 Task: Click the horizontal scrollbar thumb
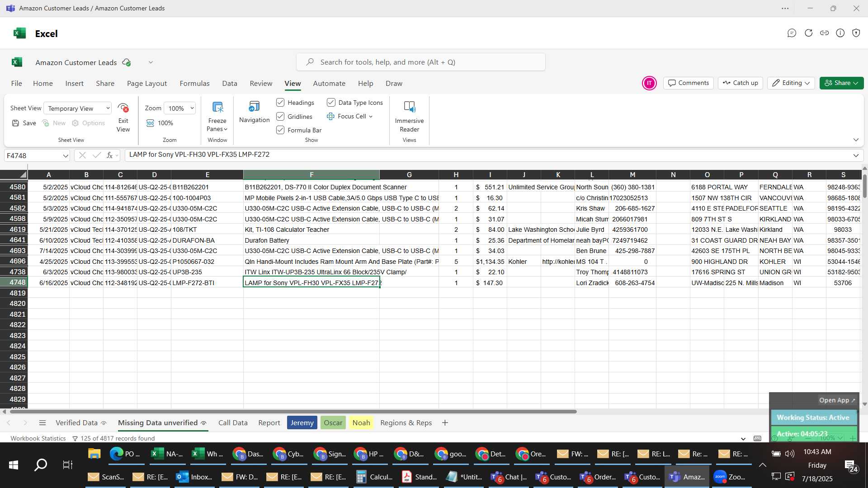click(293, 412)
